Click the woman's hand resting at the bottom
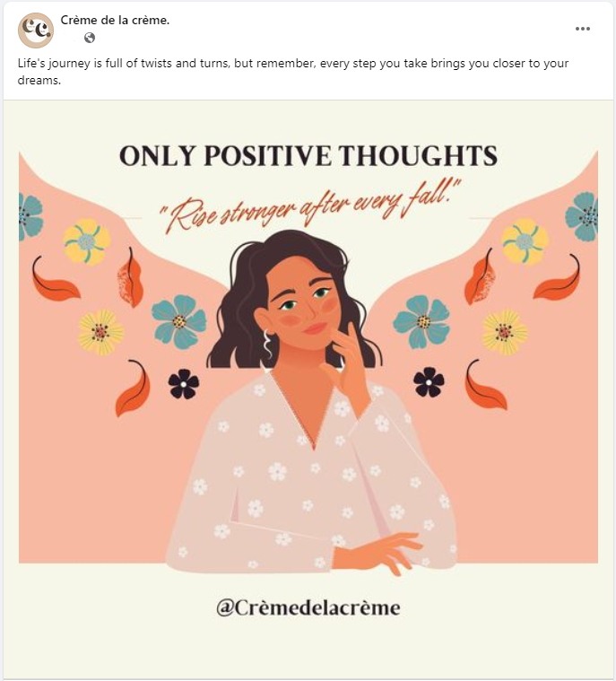Viewport: 616px width, 681px height. (x=390, y=549)
